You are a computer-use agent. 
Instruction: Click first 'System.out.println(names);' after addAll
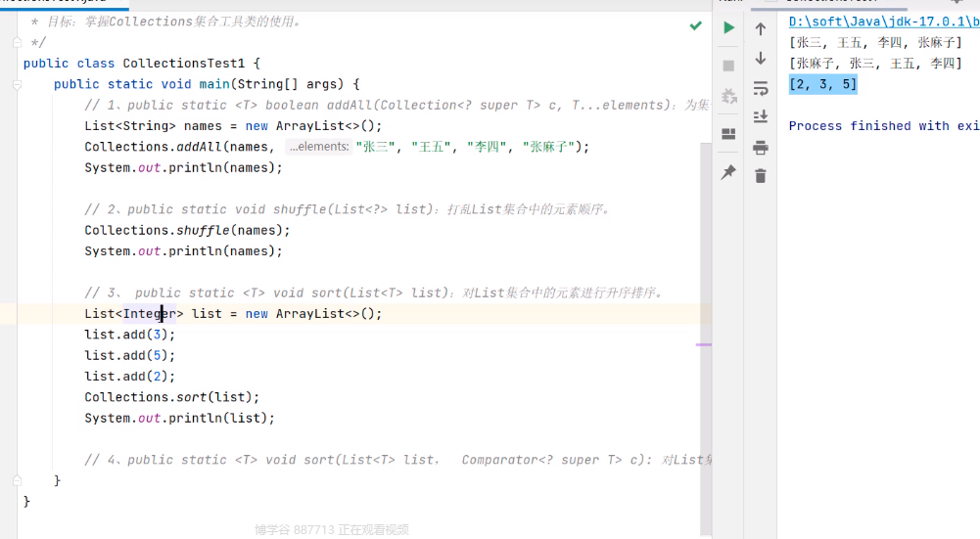click(x=183, y=167)
